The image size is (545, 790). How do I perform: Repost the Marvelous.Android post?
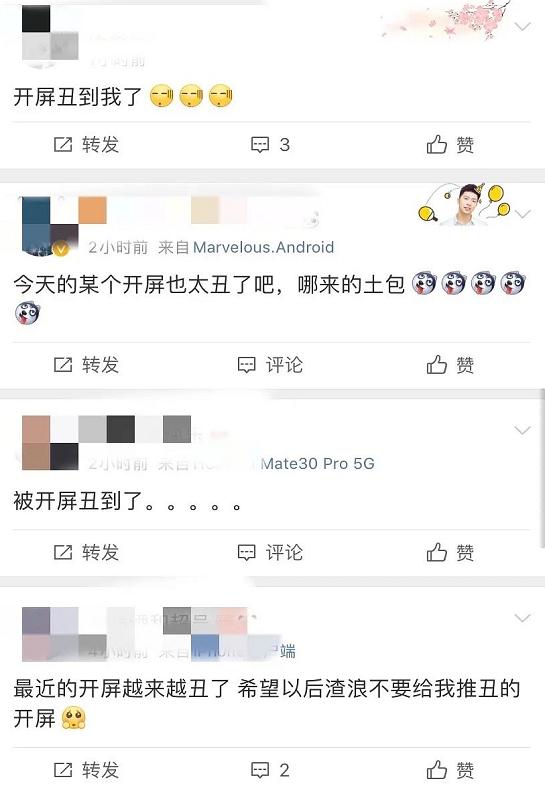[x=86, y=364]
